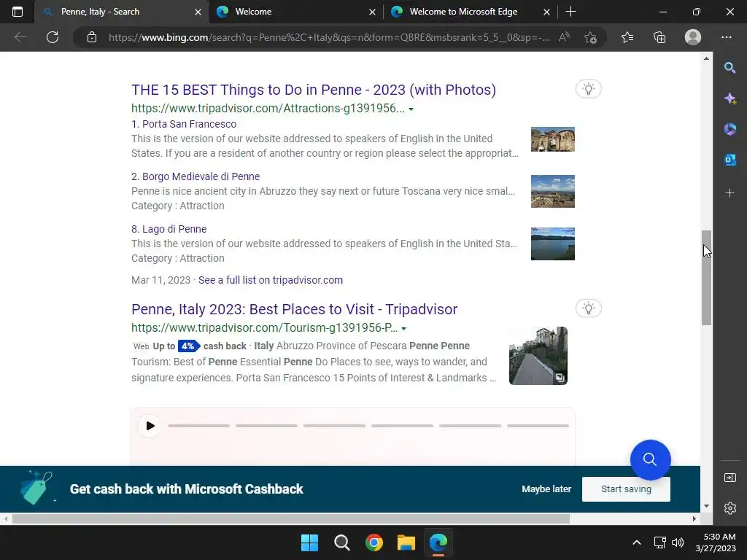The width and height of the screenshot is (747, 560).
Task: Click See a full list on tripadvisor.com
Action: coord(271,280)
